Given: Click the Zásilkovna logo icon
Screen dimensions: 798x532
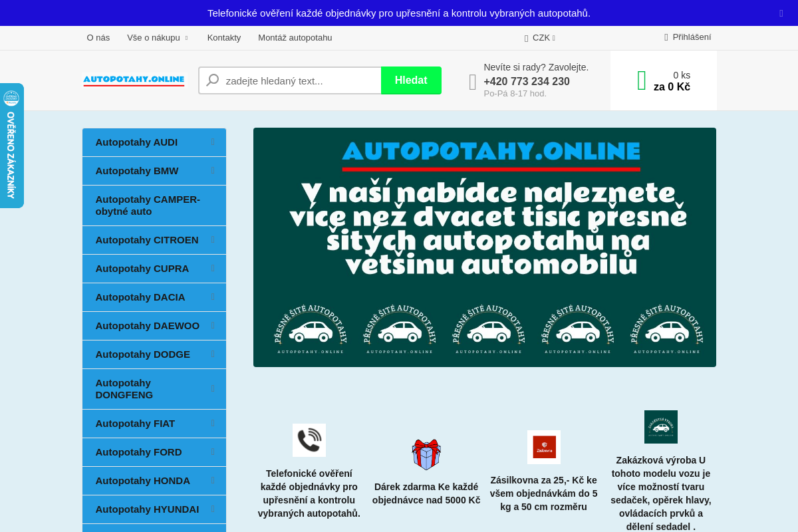Looking at the screenshot, I should point(544,446).
